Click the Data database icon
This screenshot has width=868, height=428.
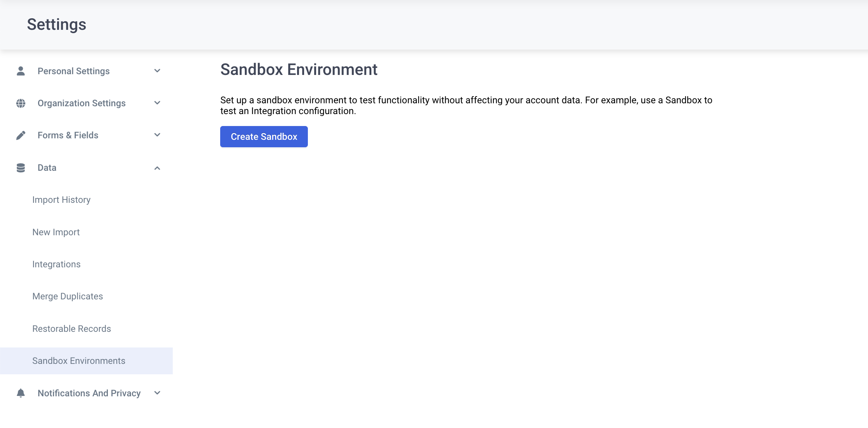[x=21, y=168]
